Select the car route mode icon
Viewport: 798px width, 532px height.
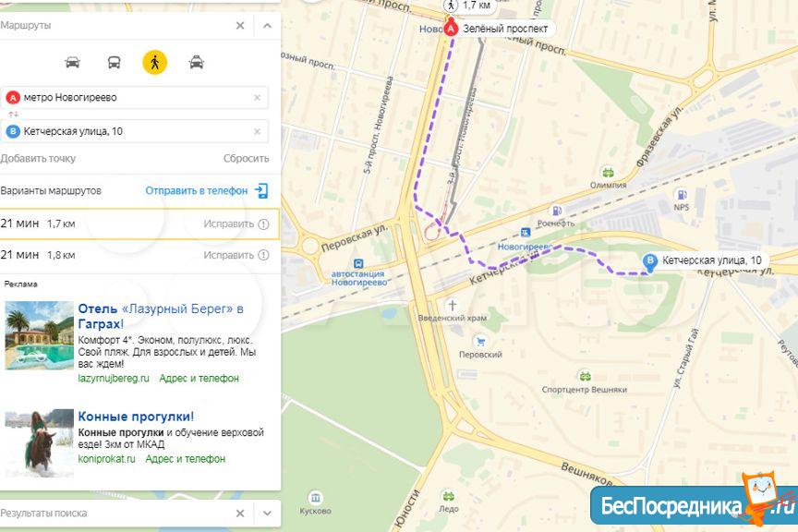[x=73, y=63]
